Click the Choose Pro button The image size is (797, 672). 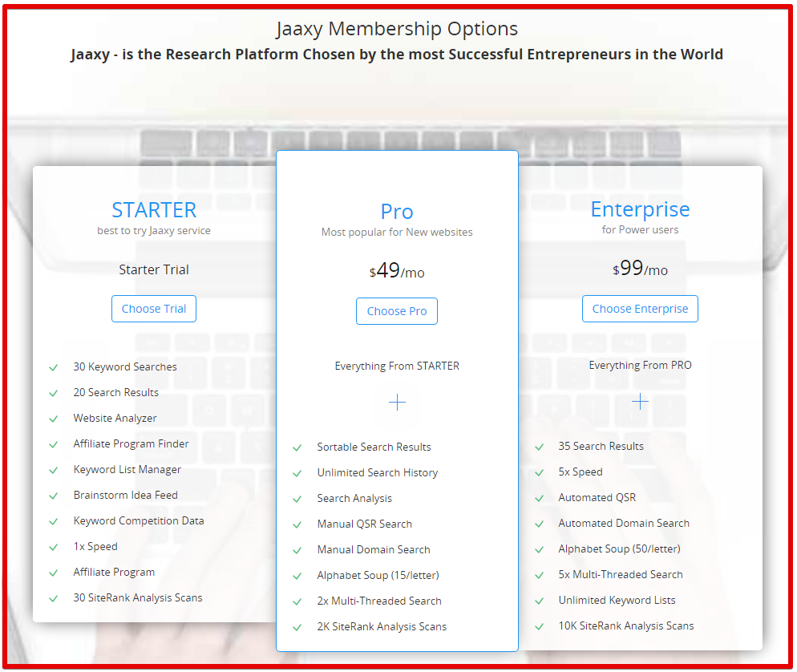click(396, 311)
